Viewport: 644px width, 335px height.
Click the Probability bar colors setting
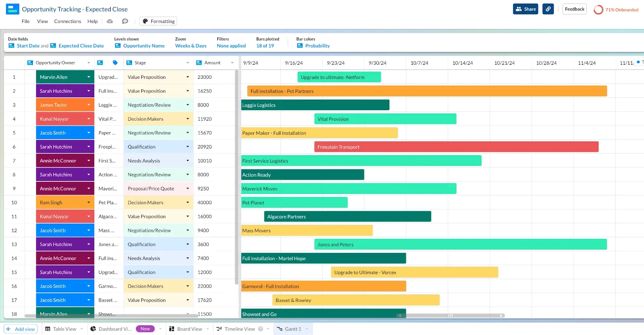point(317,46)
